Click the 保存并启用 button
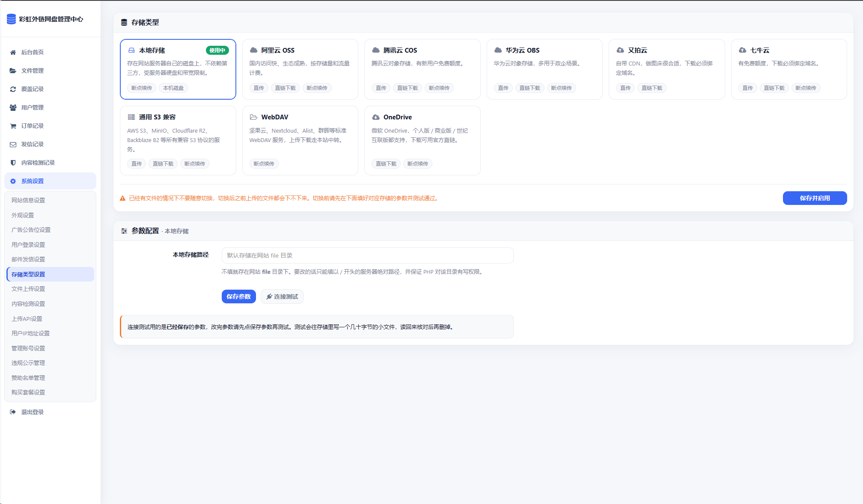 (815, 198)
